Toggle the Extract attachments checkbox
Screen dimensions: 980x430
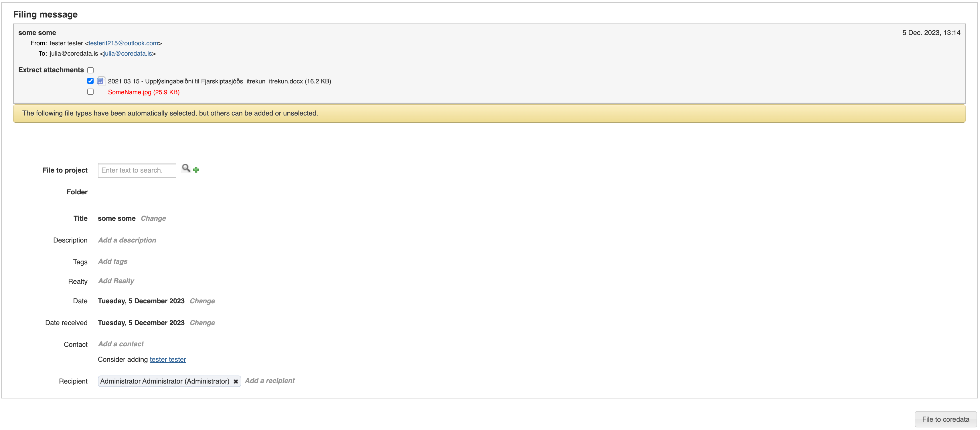point(90,70)
